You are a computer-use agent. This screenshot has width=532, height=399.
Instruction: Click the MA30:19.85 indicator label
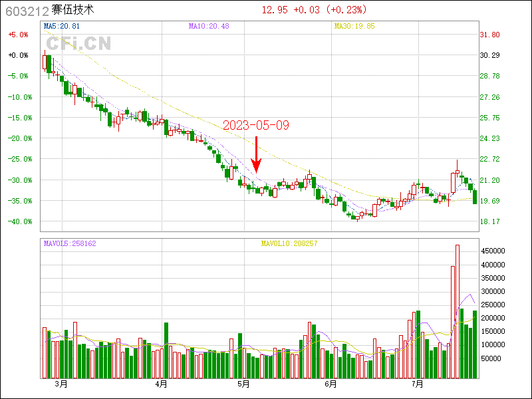354,27
